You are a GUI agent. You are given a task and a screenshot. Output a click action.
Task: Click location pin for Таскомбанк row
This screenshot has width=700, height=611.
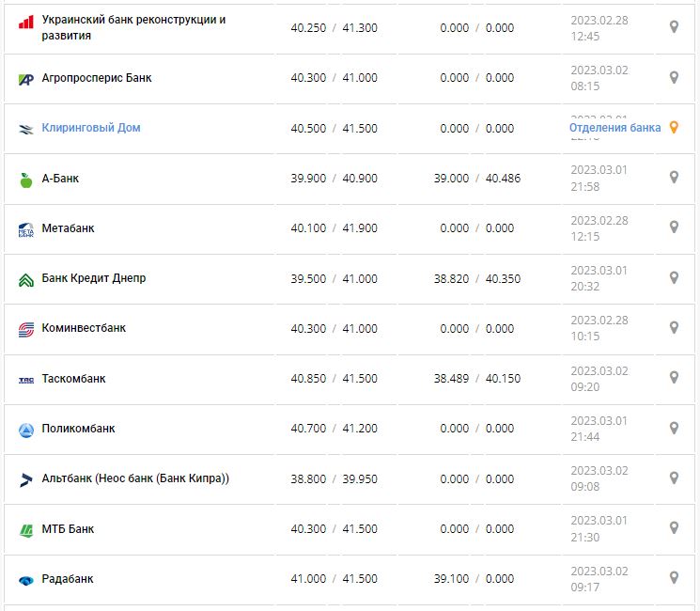674,377
